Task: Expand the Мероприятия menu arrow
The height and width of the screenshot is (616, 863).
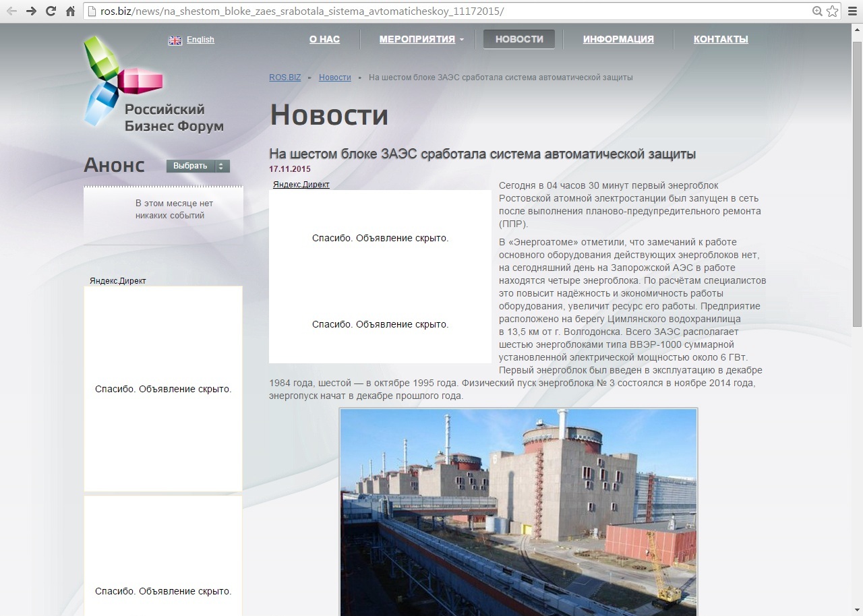Action: pyautogui.click(x=462, y=40)
